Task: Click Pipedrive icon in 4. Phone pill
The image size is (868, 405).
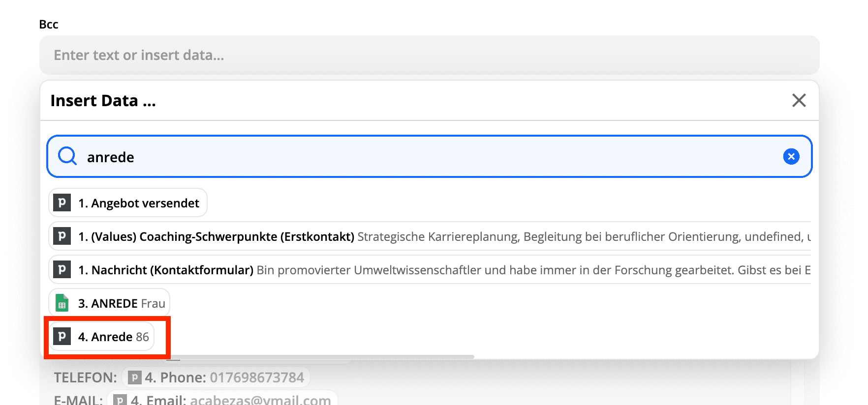Action: point(134,377)
